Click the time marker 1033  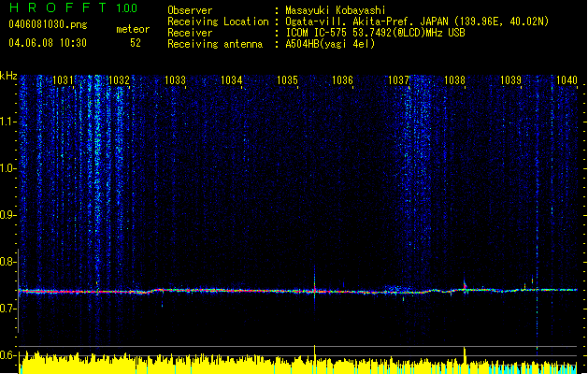click(x=175, y=80)
